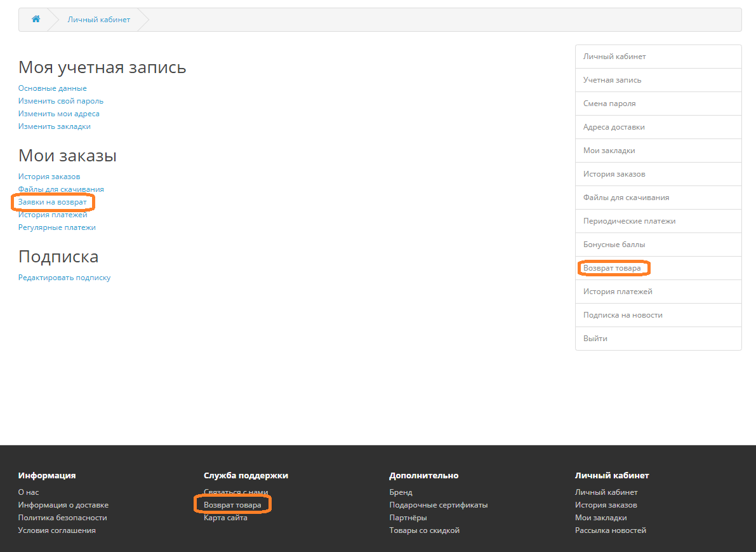
Task: Click Подарочные сертификаты in footer
Action: (438, 505)
